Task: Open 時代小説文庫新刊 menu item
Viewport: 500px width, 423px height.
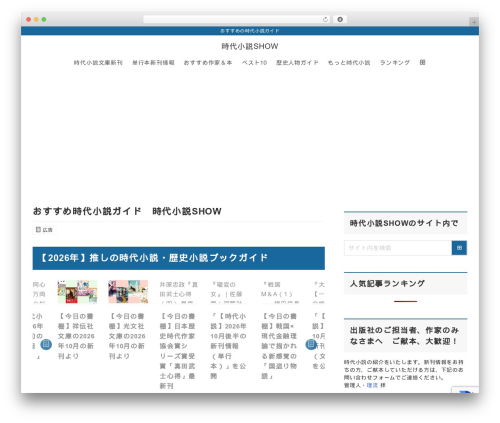Action: click(98, 63)
